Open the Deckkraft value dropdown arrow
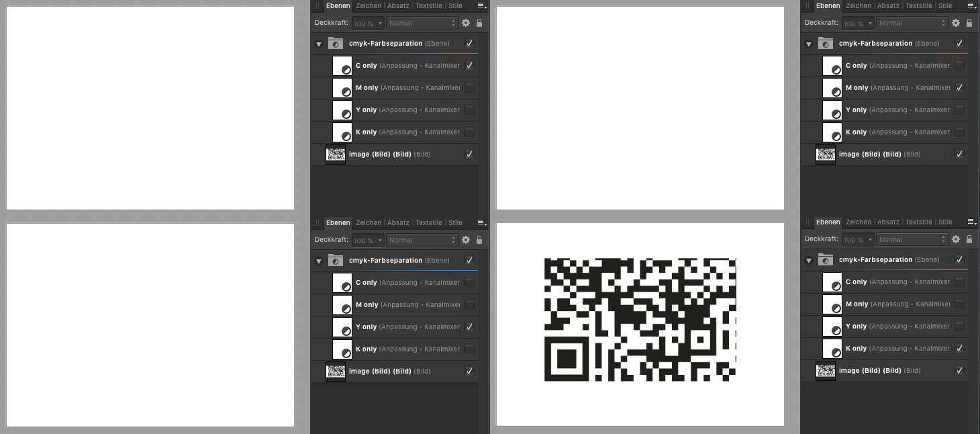Viewport: 980px width, 434px height. tap(380, 22)
